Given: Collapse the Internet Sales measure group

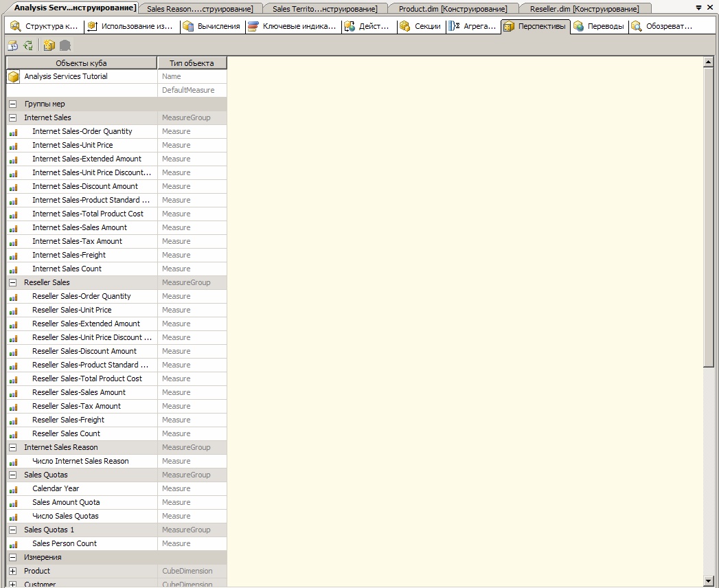Looking at the screenshot, I should pyautogui.click(x=13, y=118).
